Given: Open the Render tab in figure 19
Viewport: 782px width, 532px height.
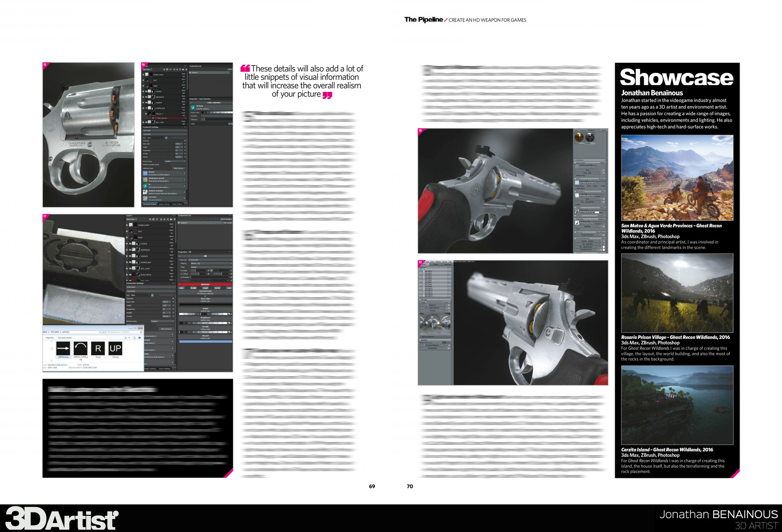Looking at the screenshot, I should point(436,265).
